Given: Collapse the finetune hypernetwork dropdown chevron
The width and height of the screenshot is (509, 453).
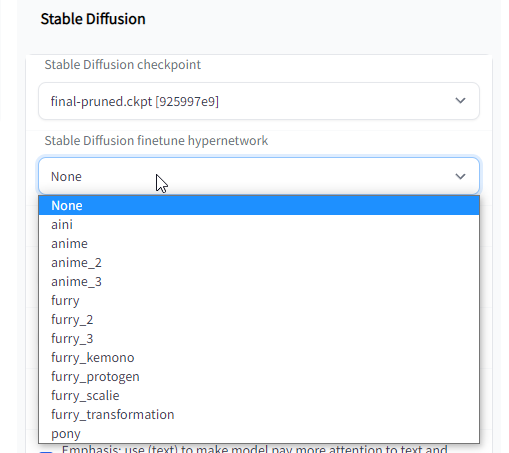Looking at the screenshot, I should pos(460,176).
